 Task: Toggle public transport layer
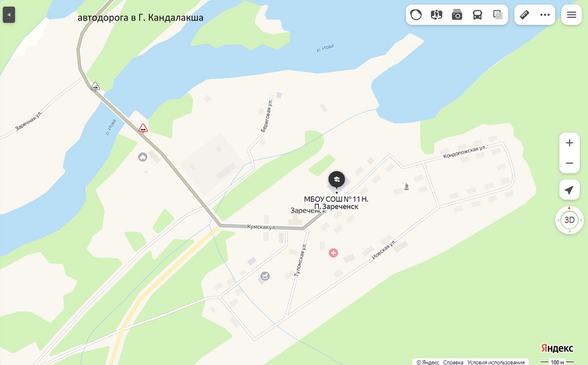tap(477, 15)
